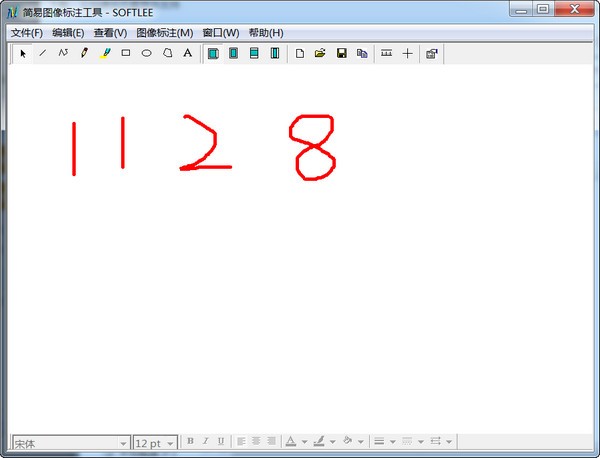
Task: Open the 图像标注(M) menu
Action: (164, 33)
